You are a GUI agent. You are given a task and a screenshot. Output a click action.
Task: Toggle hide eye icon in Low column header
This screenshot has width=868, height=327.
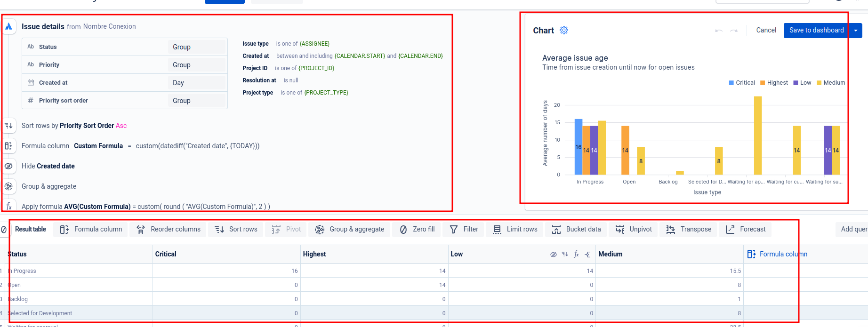pyautogui.click(x=554, y=254)
